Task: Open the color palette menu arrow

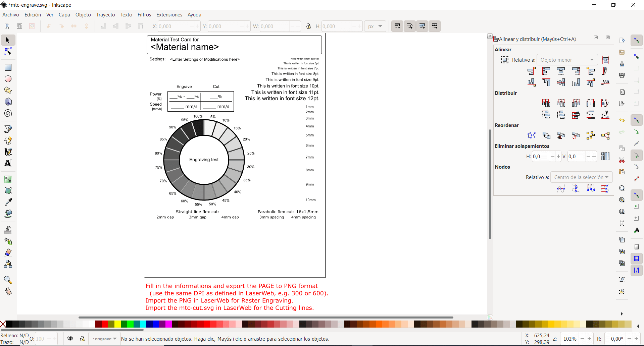Action: pyautogui.click(x=638, y=326)
